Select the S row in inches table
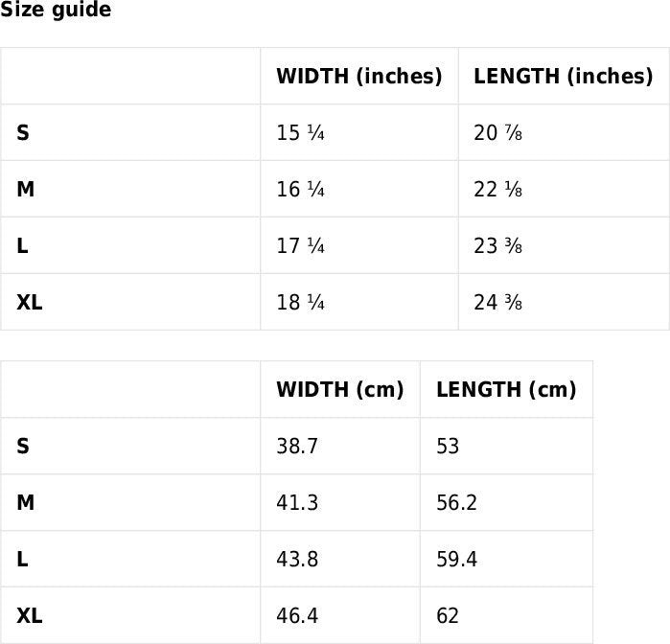Image resolution: width=670 pixels, height=644 pixels. click(23, 133)
